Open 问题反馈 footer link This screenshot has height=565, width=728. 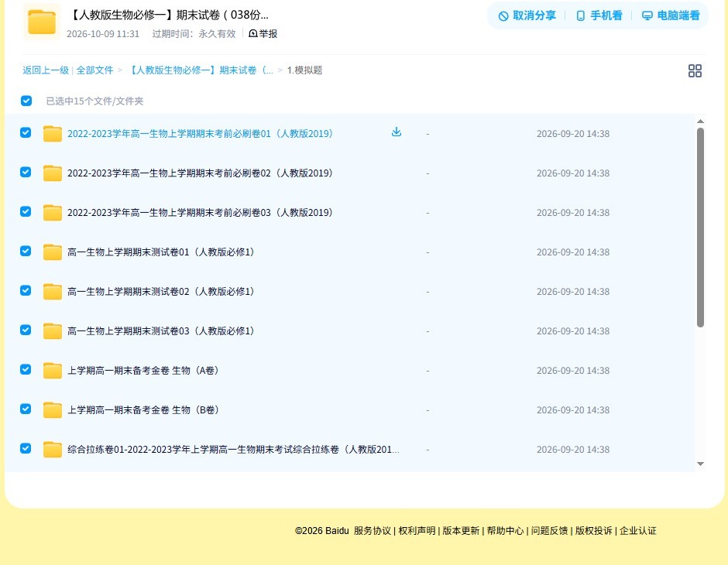point(549,531)
